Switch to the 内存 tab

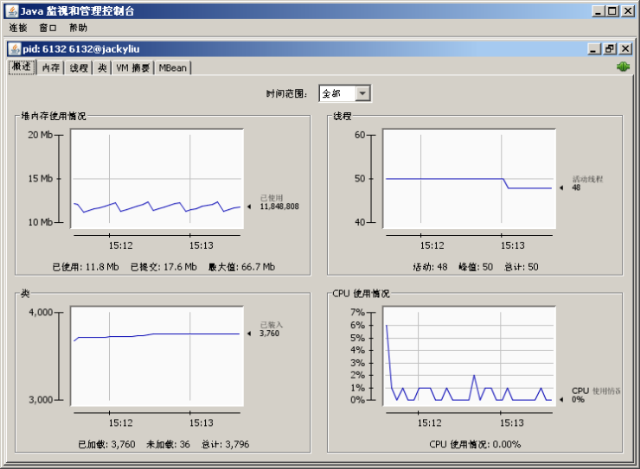click(x=51, y=68)
